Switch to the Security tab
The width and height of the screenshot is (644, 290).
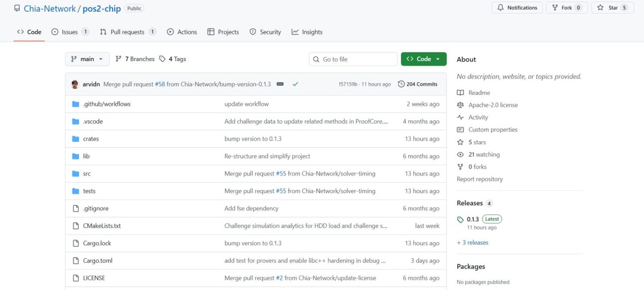point(265,32)
